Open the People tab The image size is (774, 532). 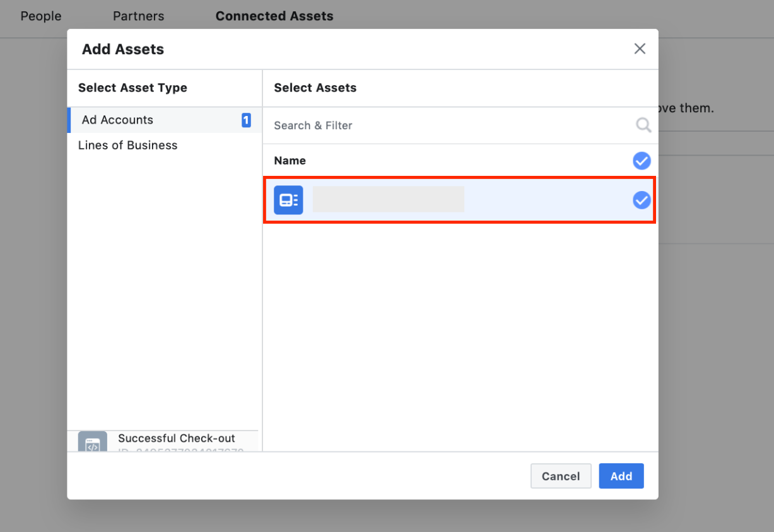pyautogui.click(x=41, y=16)
